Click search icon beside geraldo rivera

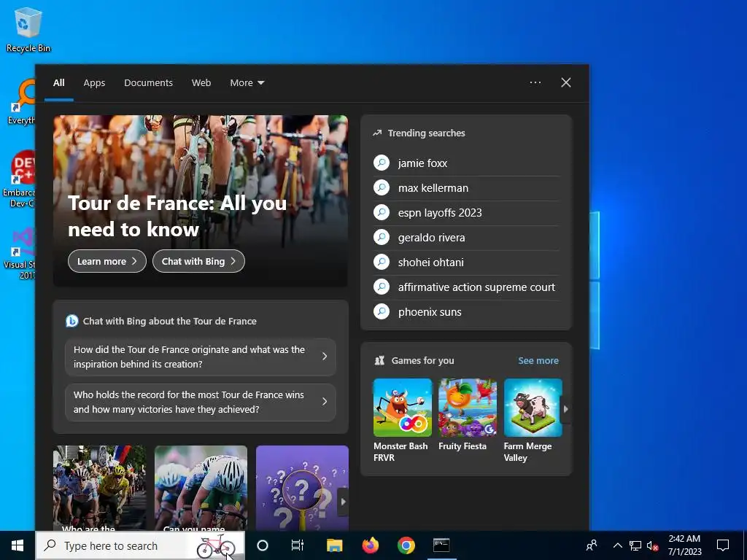pos(382,237)
